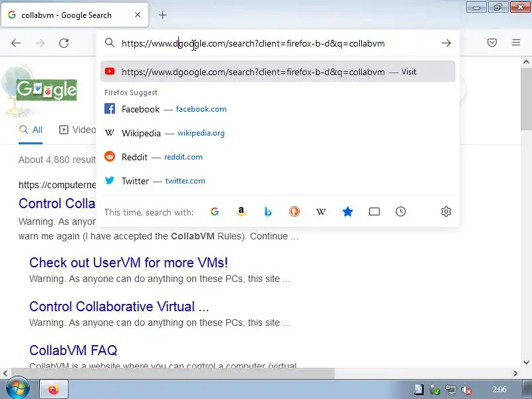Click the vertical scrollbar up arrow
Screen dimensions: 532x399
pyautogui.click(x=526, y=62)
